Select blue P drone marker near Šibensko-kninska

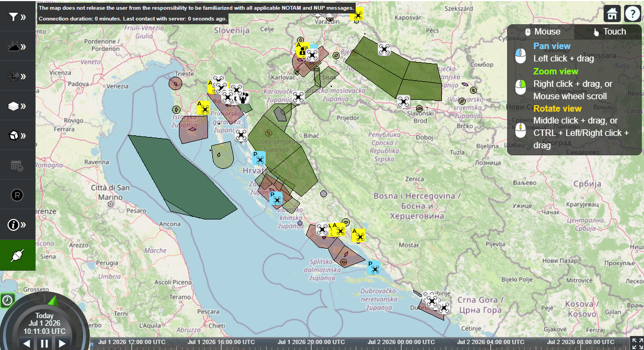pos(276,198)
